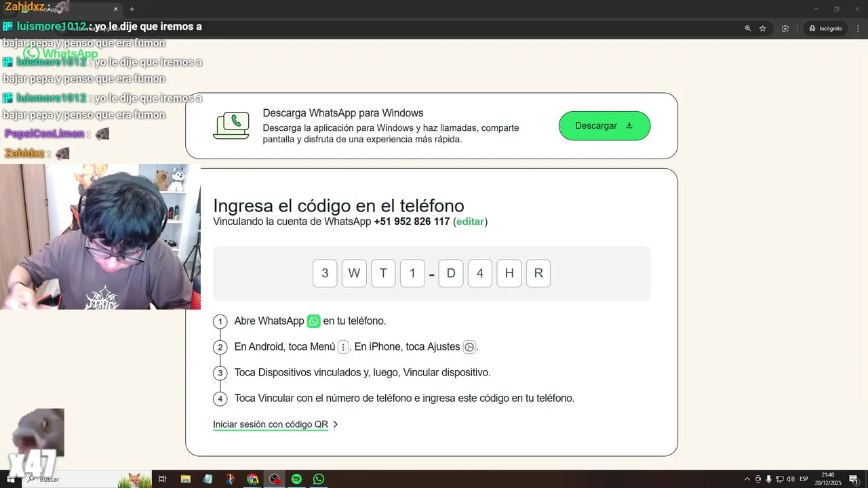This screenshot has width=868, height=488.
Task: Open the Windows Start menu
Action: point(10,479)
